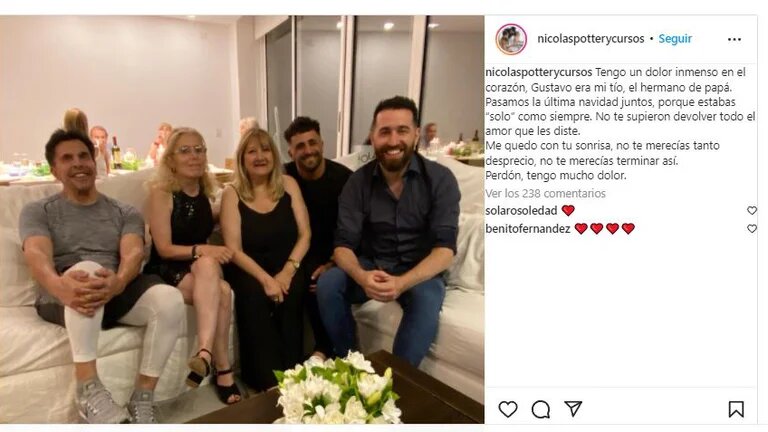Save the post with the bookmark icon
This screenshot has height=432, width=768.
coord(736,409)
